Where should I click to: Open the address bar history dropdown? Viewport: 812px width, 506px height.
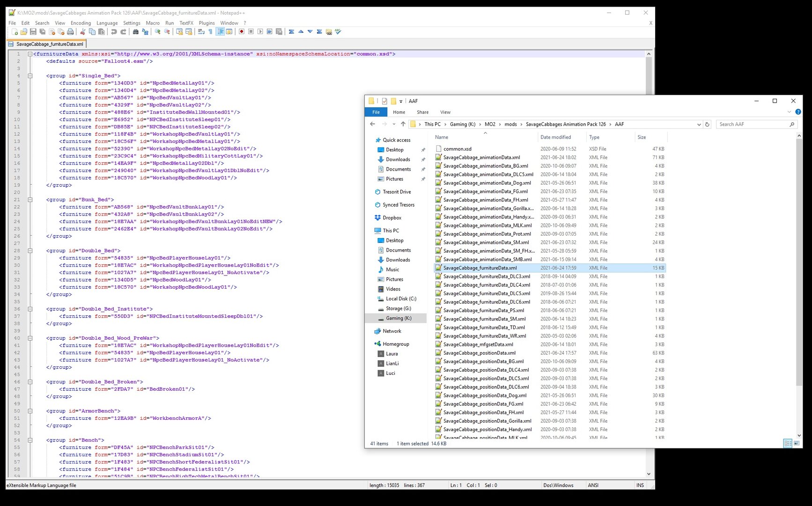tap(699, 124)
